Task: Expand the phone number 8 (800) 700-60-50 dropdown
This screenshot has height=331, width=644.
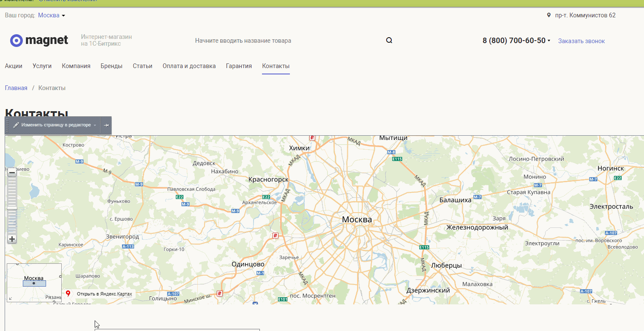Action: [549, 41]
